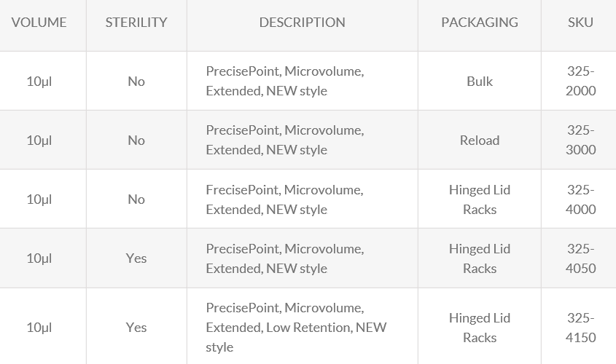616x364 pixels.
Task: Click the SKU column header
Action: [x=580, y=23]
